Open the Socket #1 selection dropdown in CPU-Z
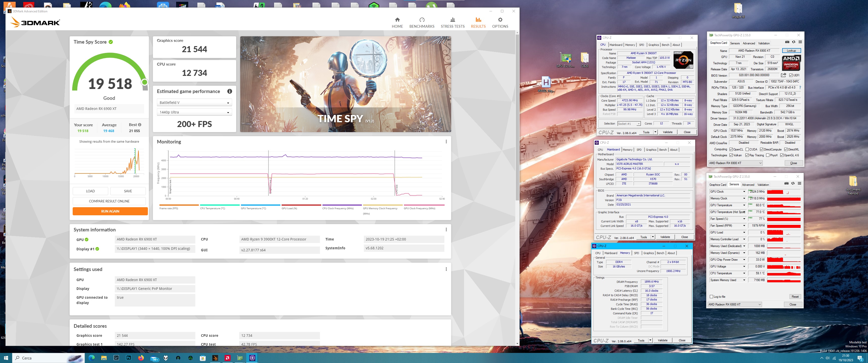 [629, 124]
